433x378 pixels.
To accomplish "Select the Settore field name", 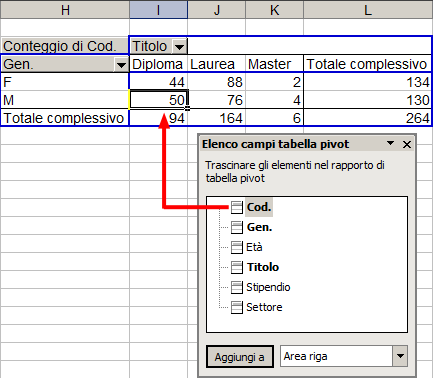I will 264,307.
